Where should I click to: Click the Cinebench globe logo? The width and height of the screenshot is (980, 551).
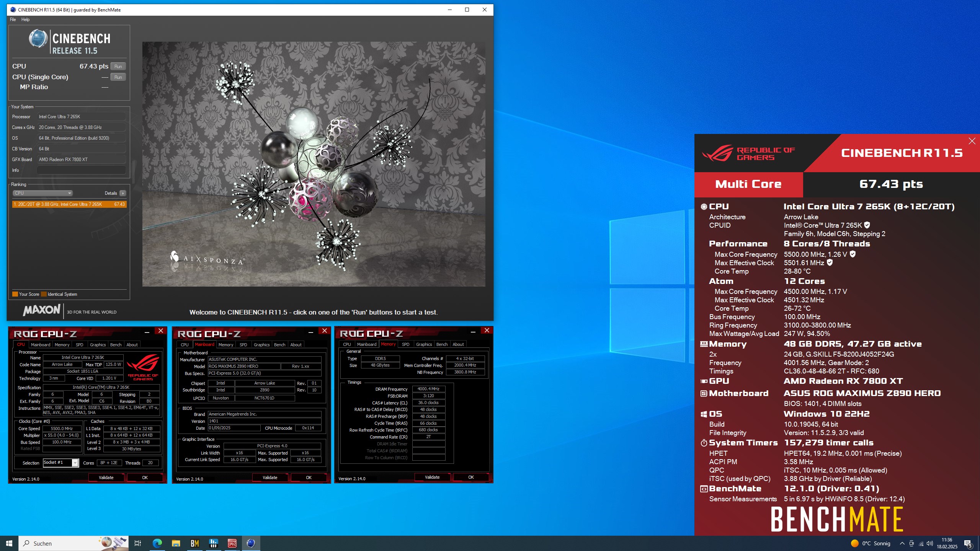tap(38, 39)
